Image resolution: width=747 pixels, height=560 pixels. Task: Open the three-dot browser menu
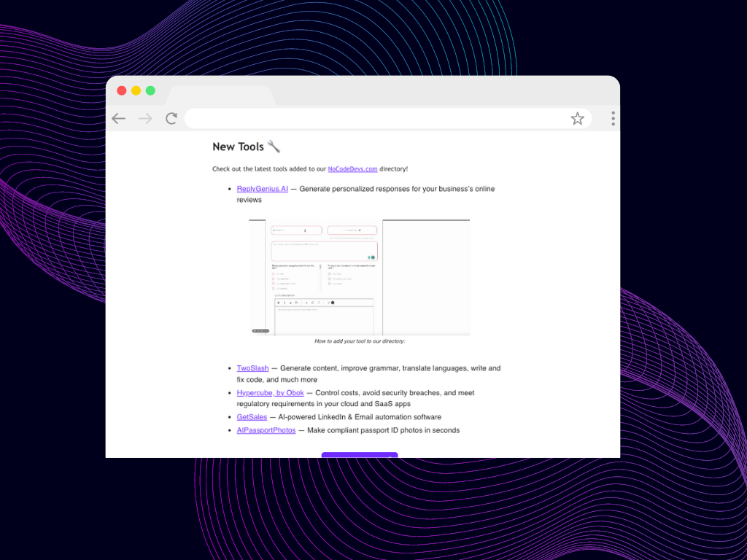613,119
